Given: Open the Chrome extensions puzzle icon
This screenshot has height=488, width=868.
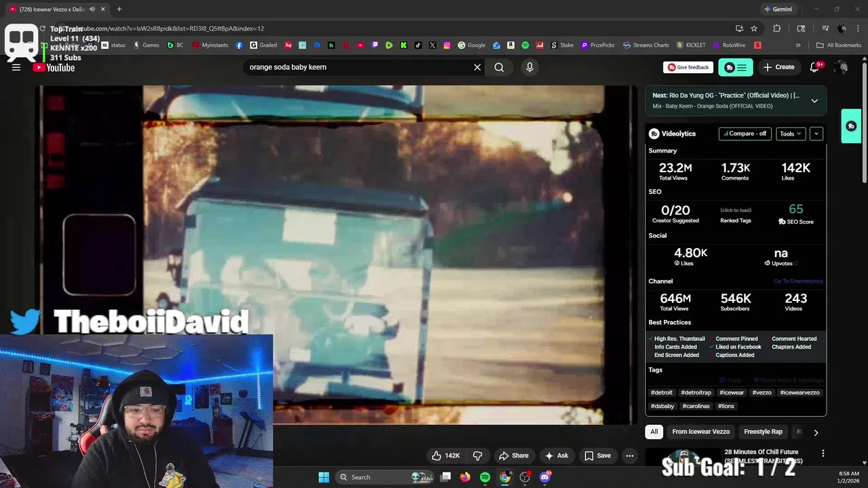Looking at the screenshot, I should [x=777, y=28].
